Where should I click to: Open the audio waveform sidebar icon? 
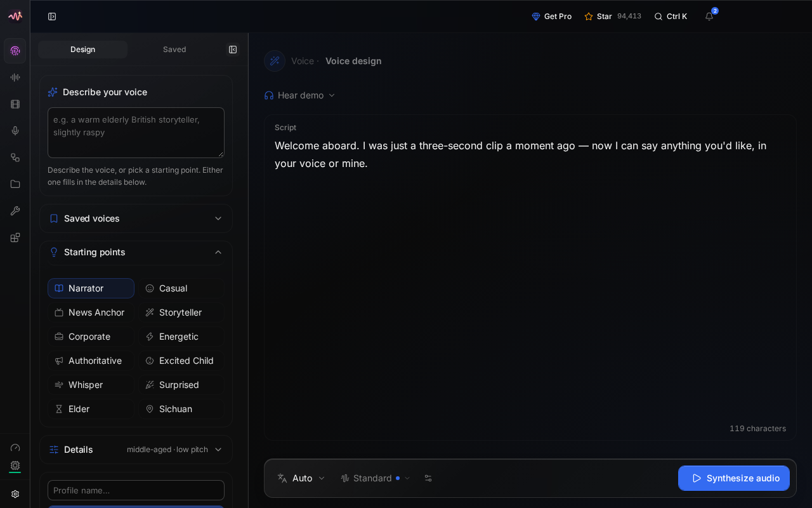coord(15,77)
